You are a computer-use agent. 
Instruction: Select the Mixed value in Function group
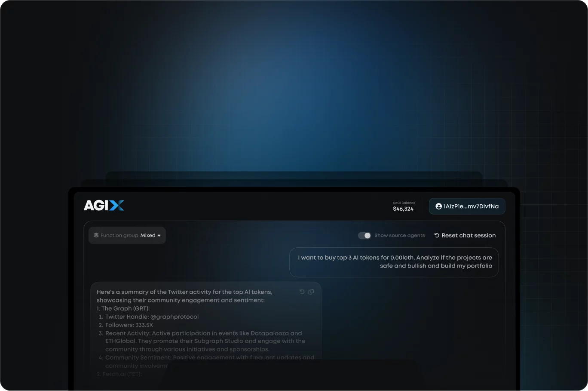(x=148, y=235)
